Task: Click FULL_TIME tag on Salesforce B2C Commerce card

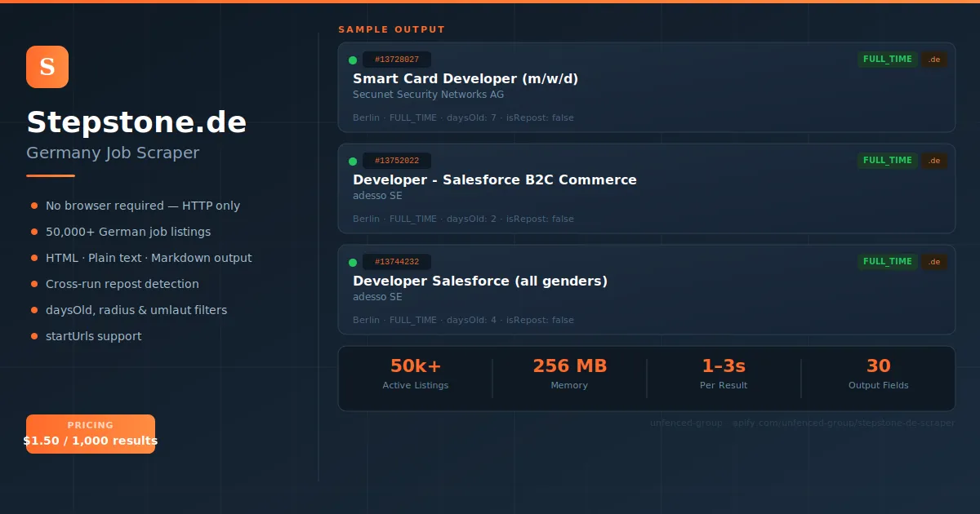Action: 887,161
